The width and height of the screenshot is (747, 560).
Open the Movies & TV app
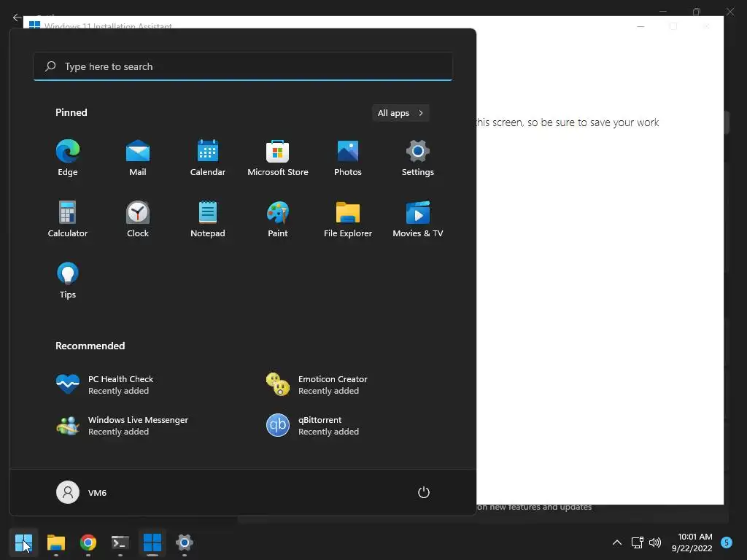[418, 219]
